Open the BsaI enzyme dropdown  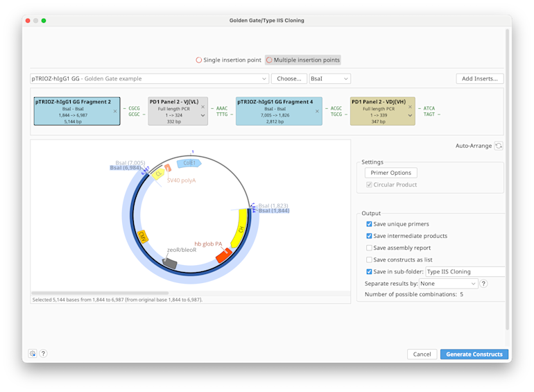(x=329, y=79)
